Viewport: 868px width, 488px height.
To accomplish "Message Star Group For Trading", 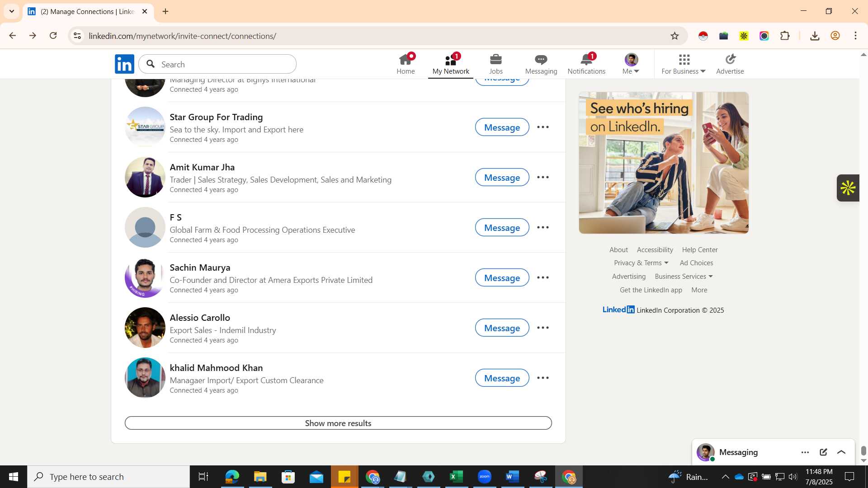I will (x=502, y=127).
